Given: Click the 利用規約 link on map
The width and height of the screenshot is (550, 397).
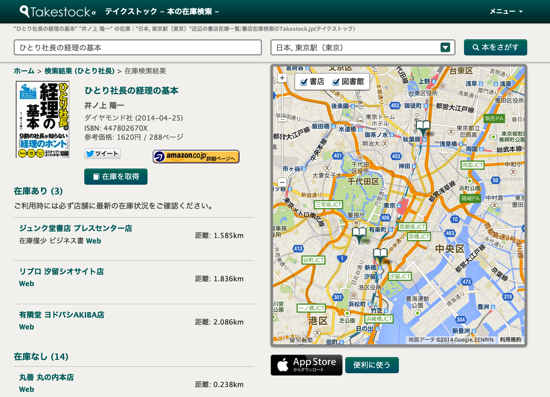Looking at the screenshot, I should point(510,340).
